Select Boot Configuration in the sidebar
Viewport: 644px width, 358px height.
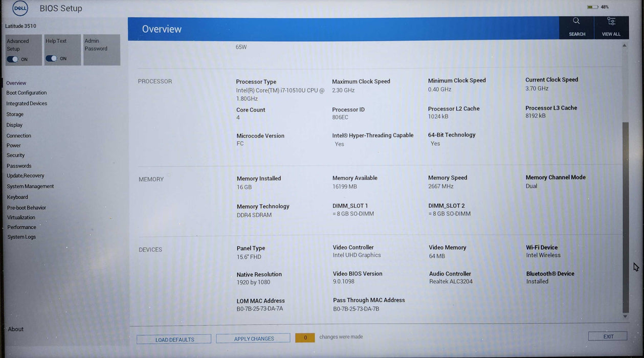26,93
